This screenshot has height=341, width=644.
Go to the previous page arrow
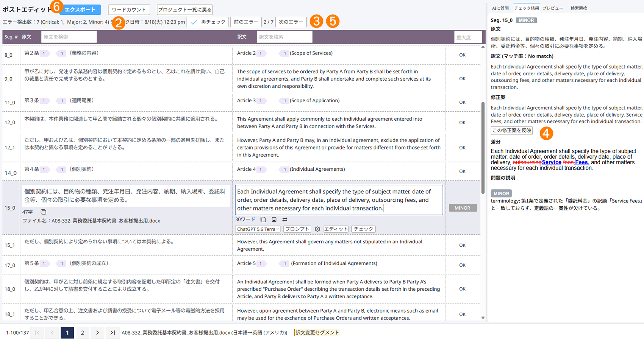point(52,333)
